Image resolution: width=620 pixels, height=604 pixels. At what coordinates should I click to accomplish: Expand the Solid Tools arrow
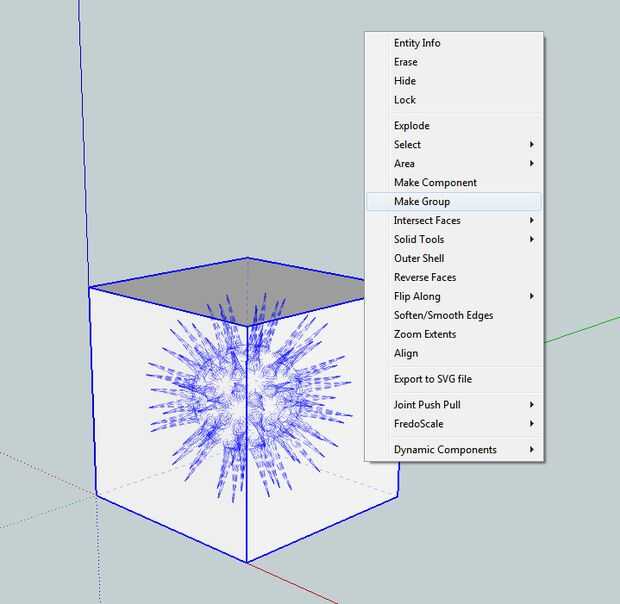[x=532, y=240]
